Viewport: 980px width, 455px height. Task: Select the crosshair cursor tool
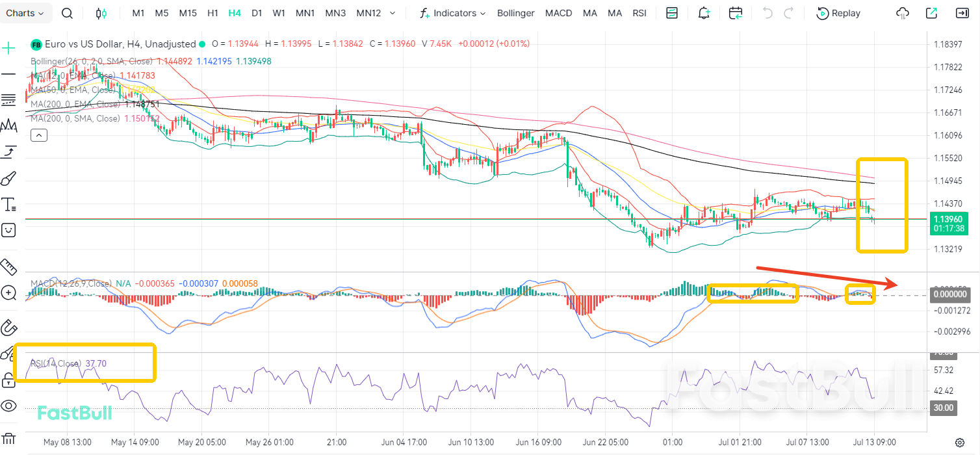coord(8,47)
